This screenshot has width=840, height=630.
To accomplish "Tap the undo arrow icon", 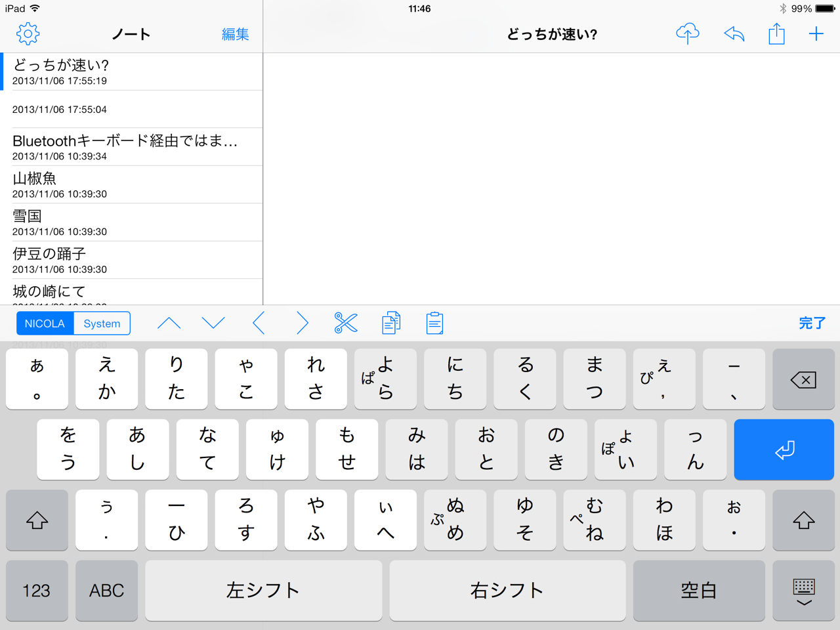I will click(734, 34).
